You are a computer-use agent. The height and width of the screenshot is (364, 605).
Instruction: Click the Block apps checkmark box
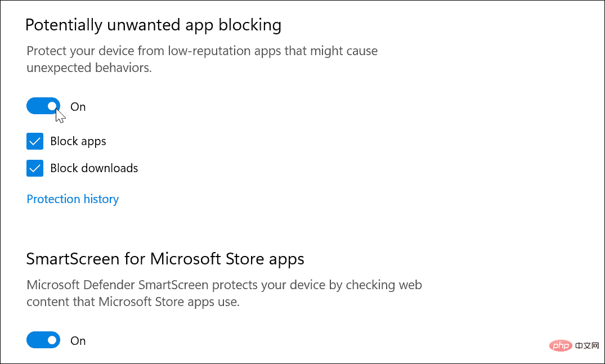click(x=34, y=141)
